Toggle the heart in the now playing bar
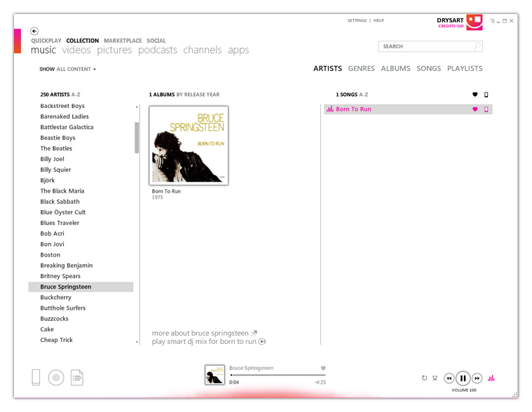Image resolution: width=532 pixels, height=412 pixels. pyautogui.click(x=323, y=369)
